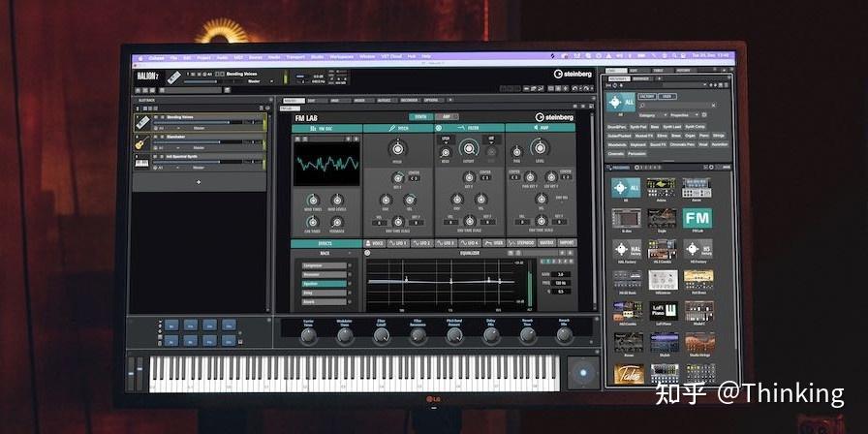This screenshot has height=434, width=868.
Task: Toggle the Equalizer effect on/off switch
Action: [x=350, y=284]
